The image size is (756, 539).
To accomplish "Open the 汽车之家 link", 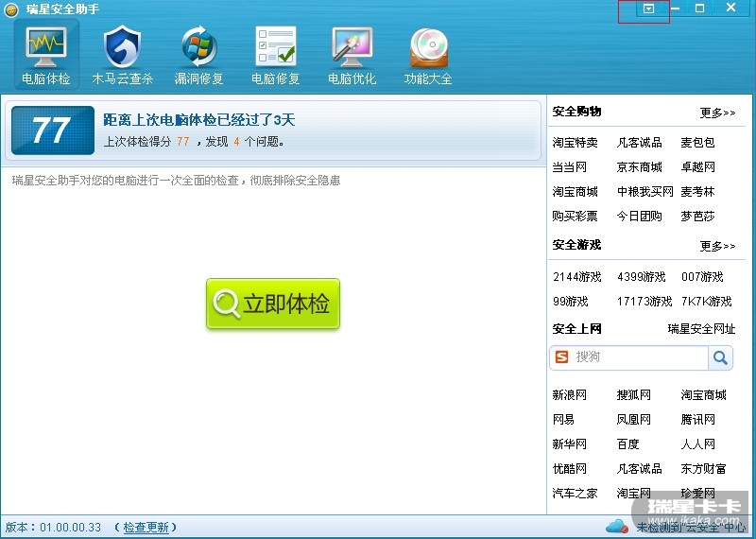I will pos(576,494).
